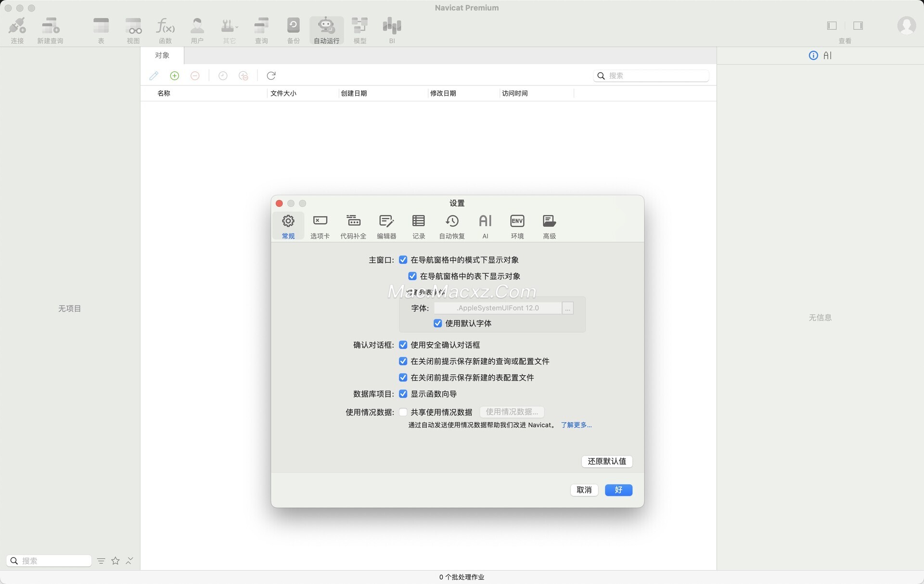The width and height of the screenshot is (924, 584).
Task: Switch to the AI settings tab
Action: click(x=485, y=226)
